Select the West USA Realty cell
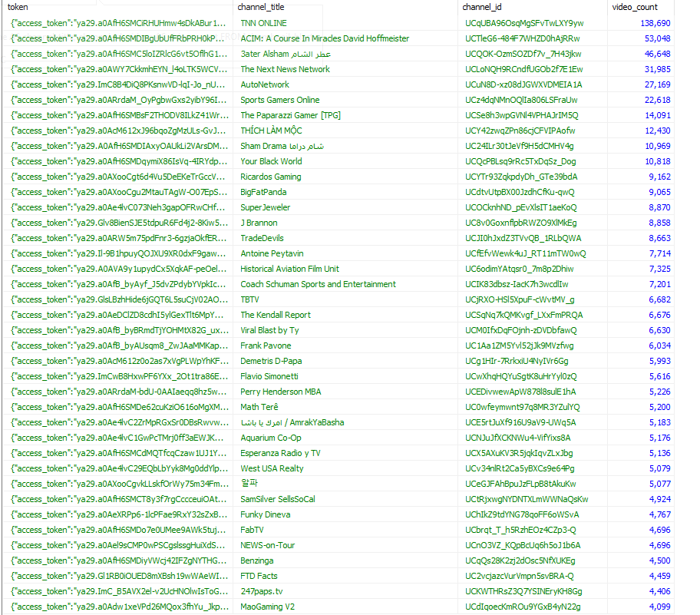The image size is (700, 615). click(272, 468)
